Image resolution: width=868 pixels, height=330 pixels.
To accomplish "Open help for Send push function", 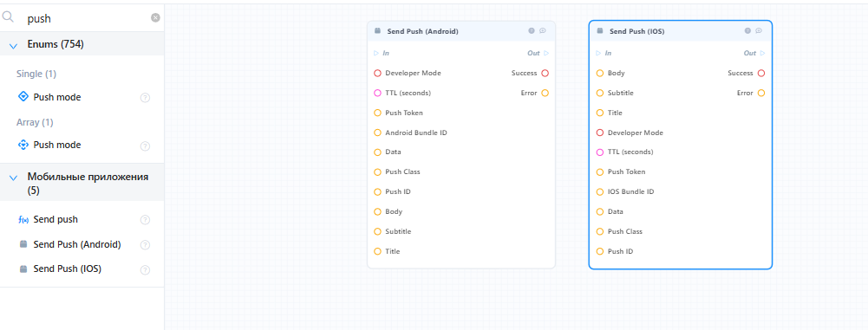I will point(145,220).
